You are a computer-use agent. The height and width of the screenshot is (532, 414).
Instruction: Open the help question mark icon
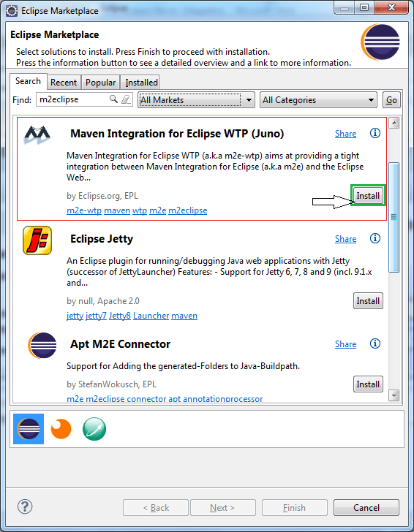click(25, 507)
